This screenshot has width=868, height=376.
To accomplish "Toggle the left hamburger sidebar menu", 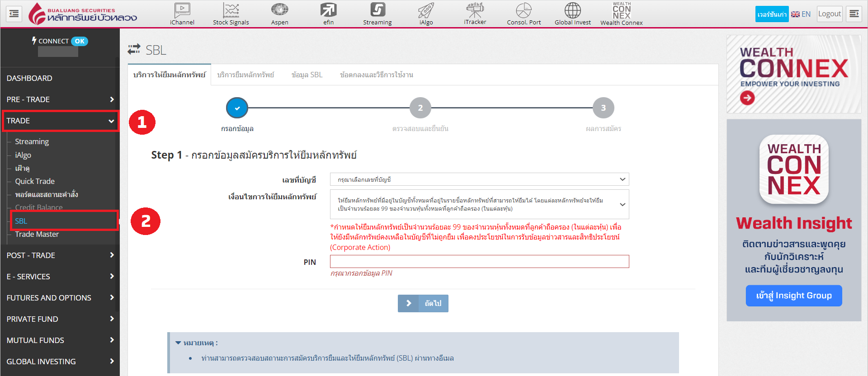I will point(14,14).
